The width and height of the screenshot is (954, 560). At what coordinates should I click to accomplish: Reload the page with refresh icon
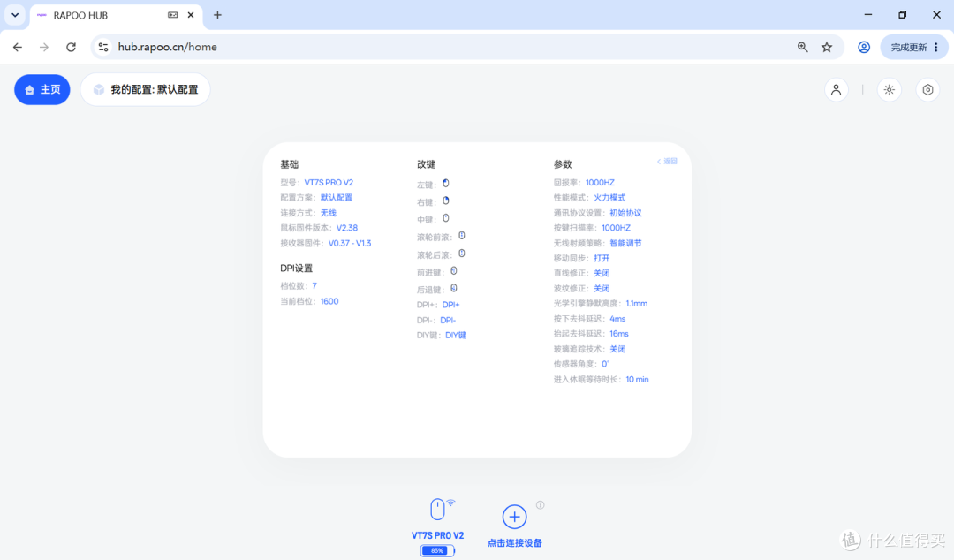(x=72, y=47)
